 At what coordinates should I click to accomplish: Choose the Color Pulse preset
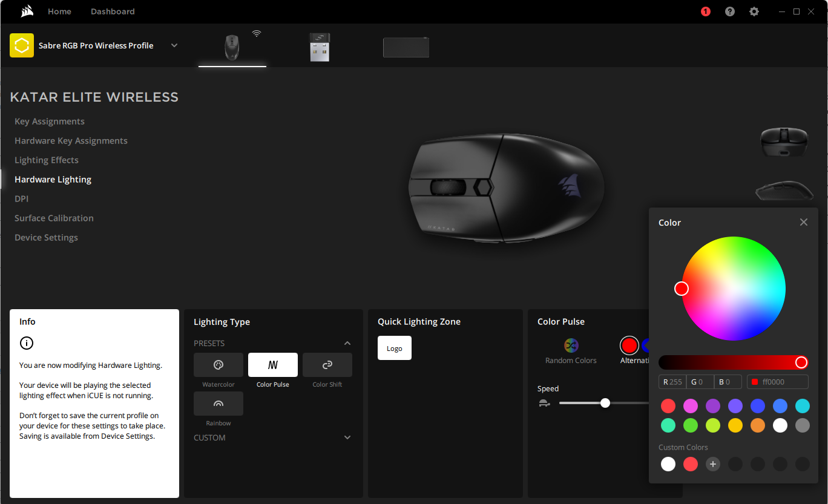273,365
